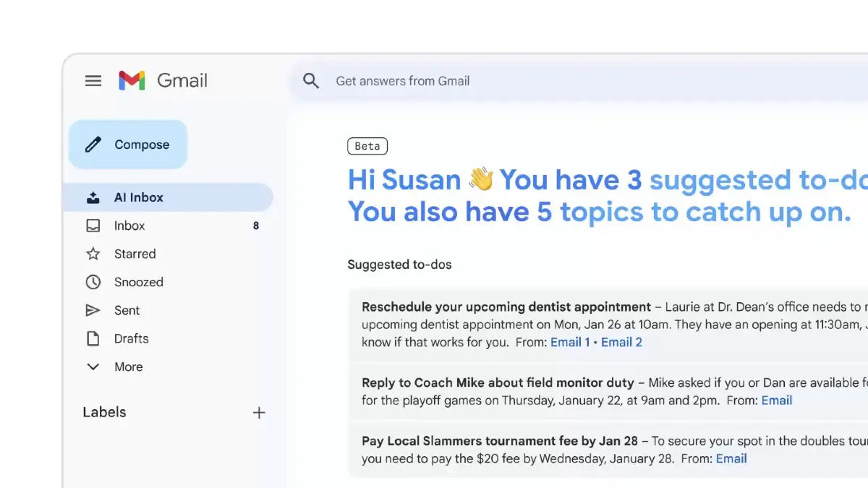The height and width of the screenshot is (488, 868).
Task: Type in Get answers from Gmail field
Action: click(x=506, y=81)
